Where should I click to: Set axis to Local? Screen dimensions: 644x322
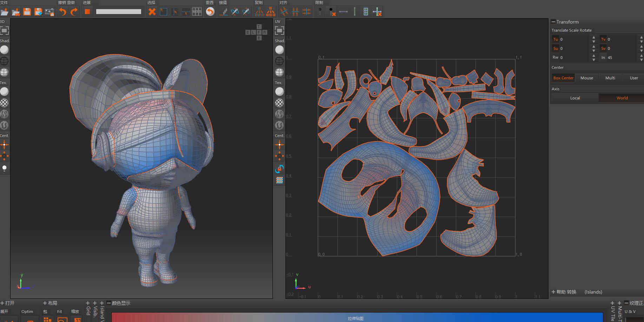575,98
